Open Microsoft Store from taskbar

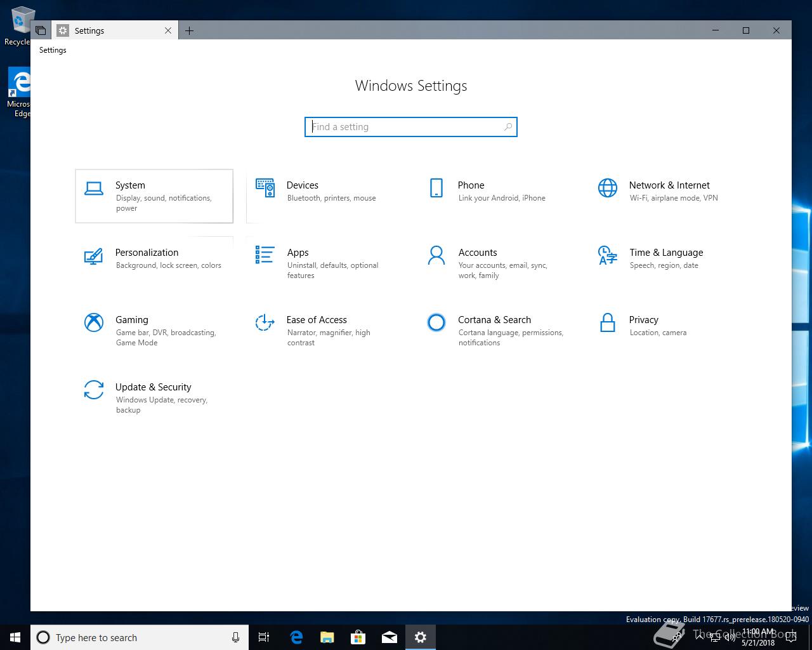pos(358,637)
